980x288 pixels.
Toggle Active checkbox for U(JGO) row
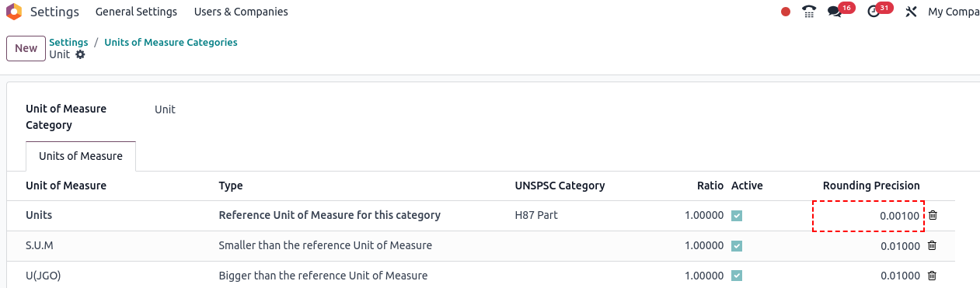(x=737, y=276)
